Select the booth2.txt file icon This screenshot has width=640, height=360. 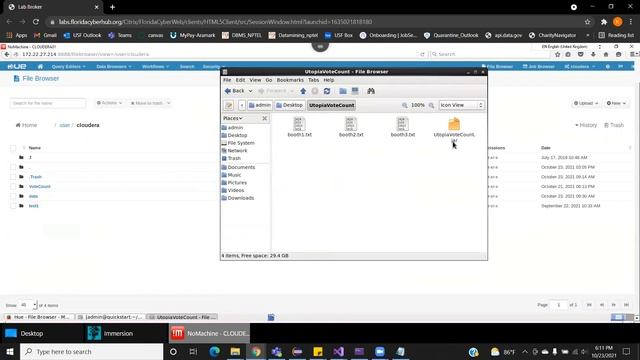pos(351,124)
